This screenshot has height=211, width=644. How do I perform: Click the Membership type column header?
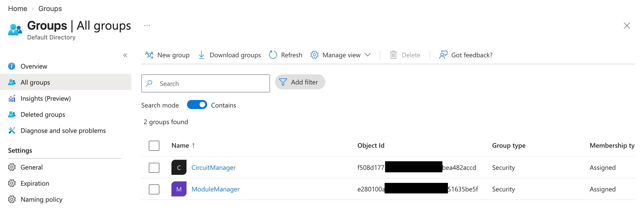[x=612, y=145]
